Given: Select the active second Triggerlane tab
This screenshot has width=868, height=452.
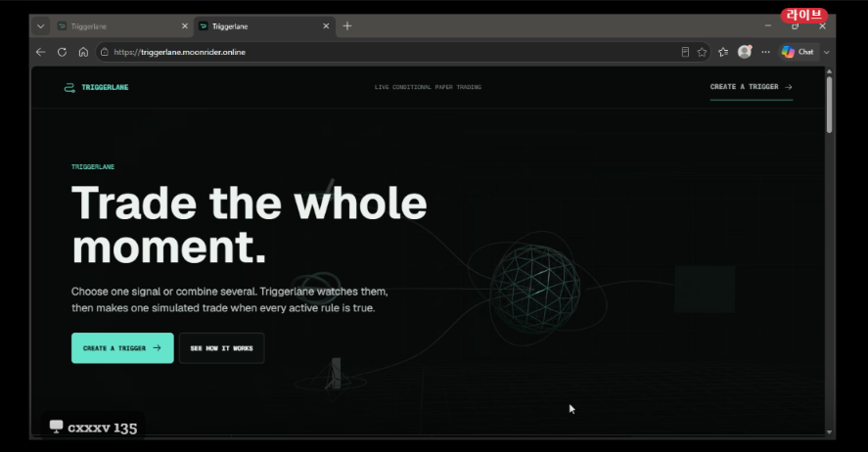Looking at the screenshot, I should point(264,26).
